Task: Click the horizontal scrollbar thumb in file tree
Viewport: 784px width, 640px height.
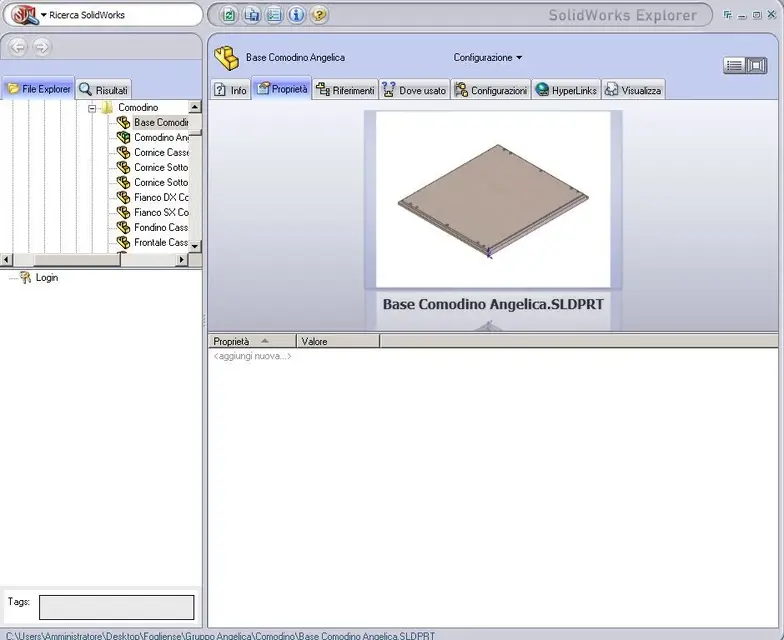Action: (76, 260)
